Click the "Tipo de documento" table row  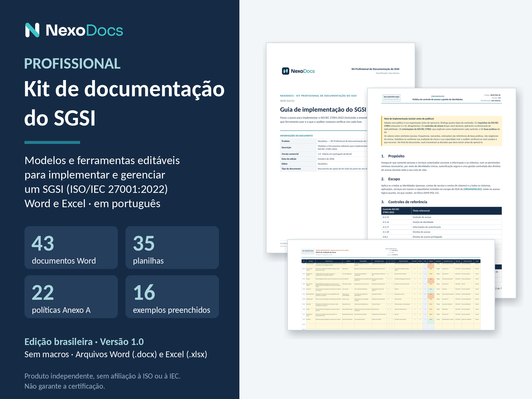pos(323,169)
